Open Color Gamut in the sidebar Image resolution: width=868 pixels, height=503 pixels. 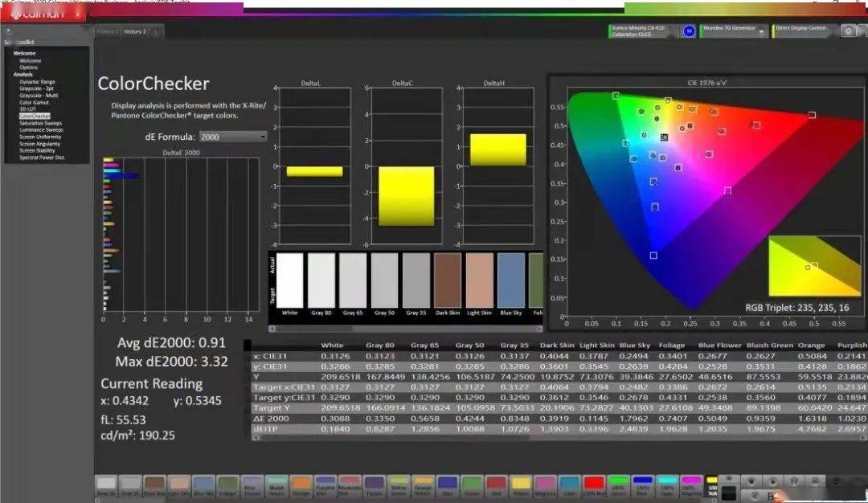click(x=34, y=102)
